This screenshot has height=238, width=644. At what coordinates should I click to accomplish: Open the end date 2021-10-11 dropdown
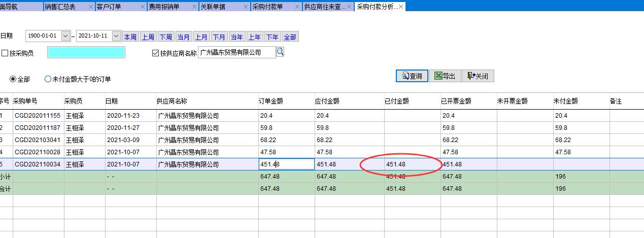[116, 36]
